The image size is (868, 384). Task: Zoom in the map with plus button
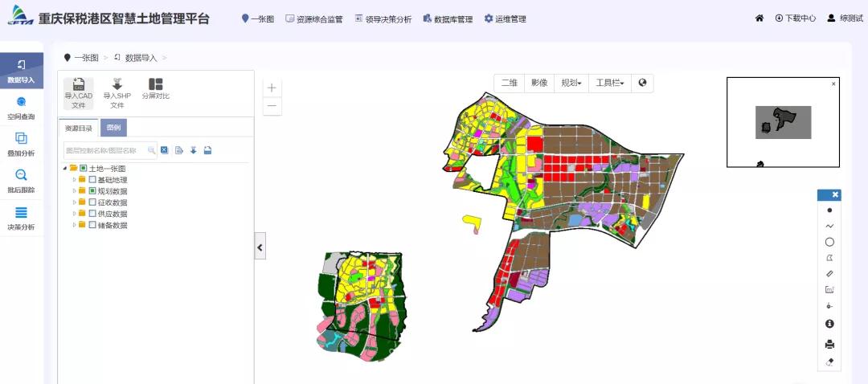(272, 88)
